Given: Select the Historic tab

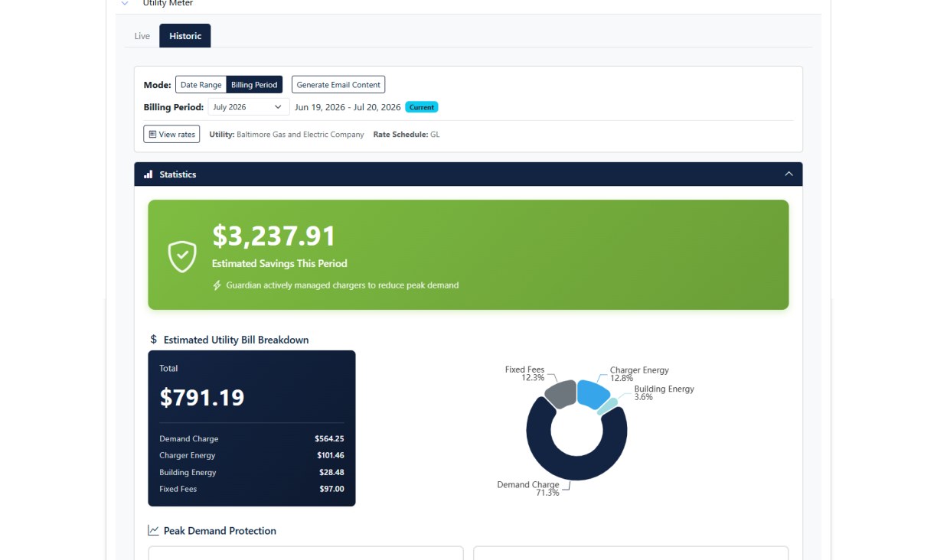Looking at the screenshot, I should click(x=185, y=36).
